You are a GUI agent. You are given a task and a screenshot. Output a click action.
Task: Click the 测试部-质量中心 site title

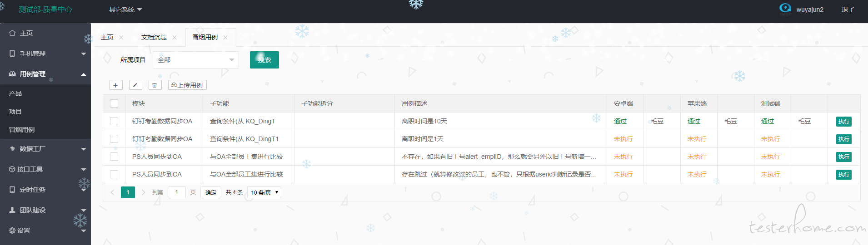(x=45, y=10)
